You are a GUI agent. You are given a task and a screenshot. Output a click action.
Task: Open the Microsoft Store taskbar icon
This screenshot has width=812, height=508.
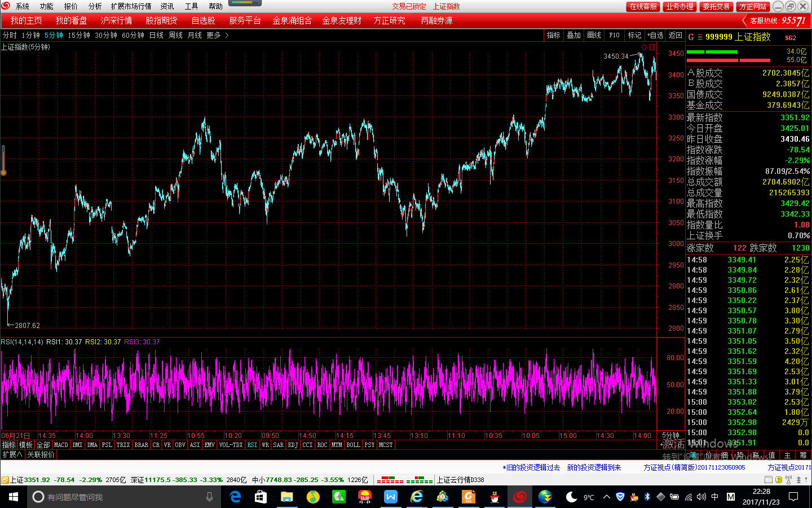tap(261, 497)
